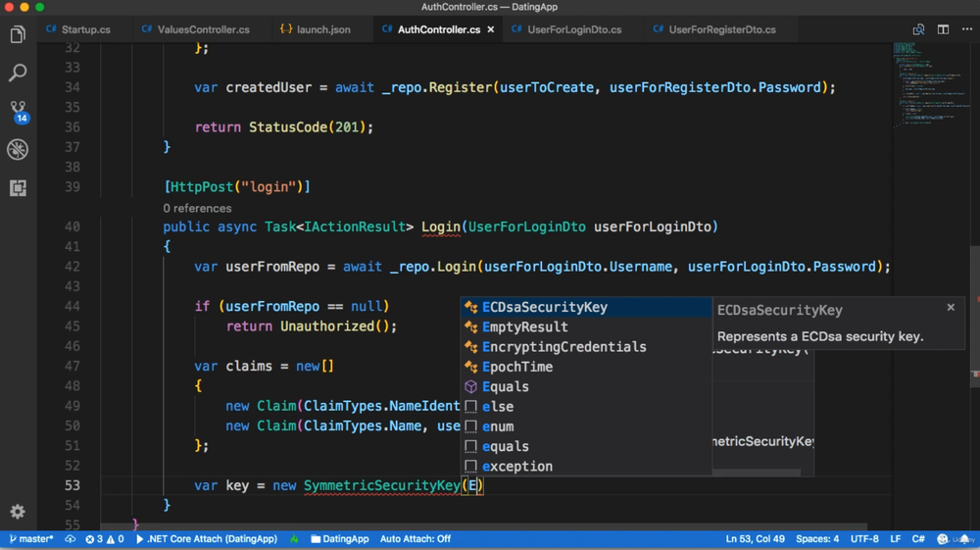
Task: Switch to the UserForLoginDto.cs tab
Action: pos(573,29)
